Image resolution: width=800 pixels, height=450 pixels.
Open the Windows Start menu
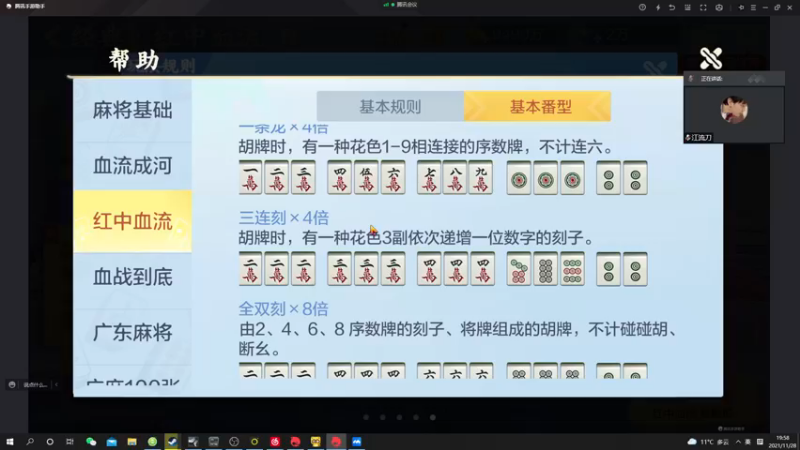pyautogui.click(x=10, y=442)
